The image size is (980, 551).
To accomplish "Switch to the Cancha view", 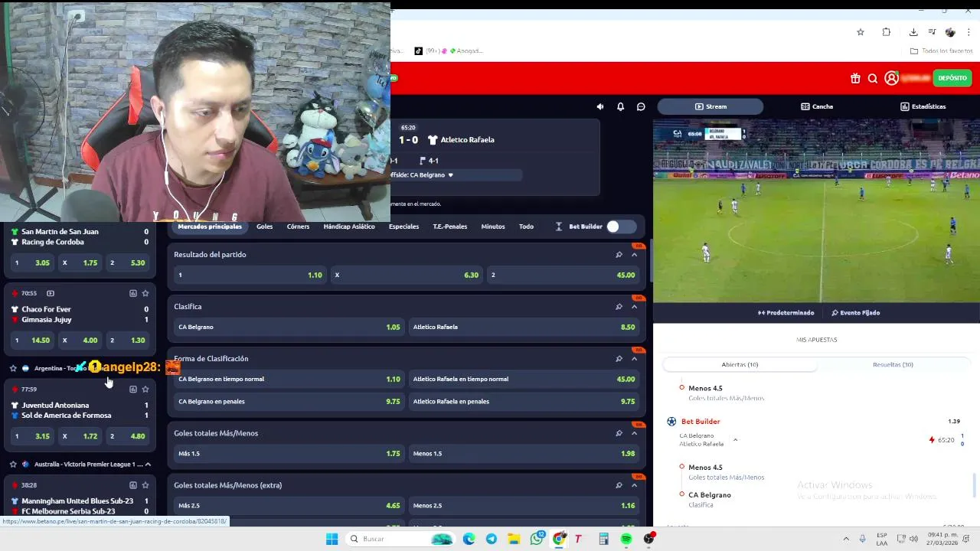I will click(817, 106).
